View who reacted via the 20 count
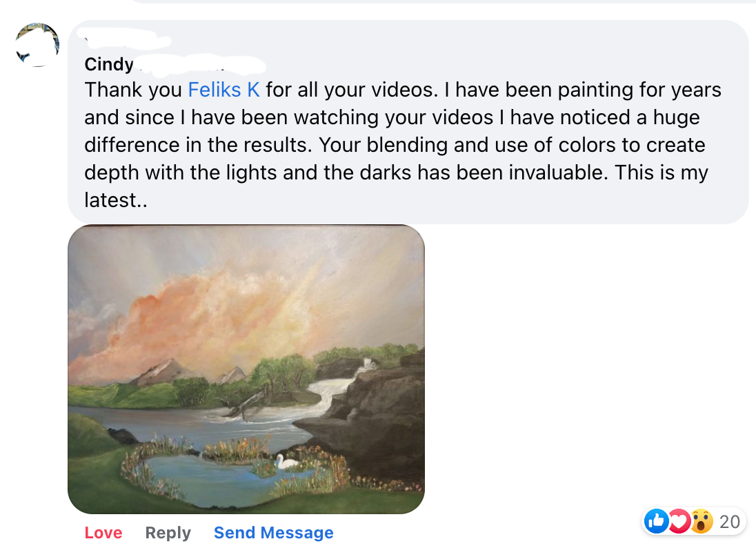 [729, 522]
